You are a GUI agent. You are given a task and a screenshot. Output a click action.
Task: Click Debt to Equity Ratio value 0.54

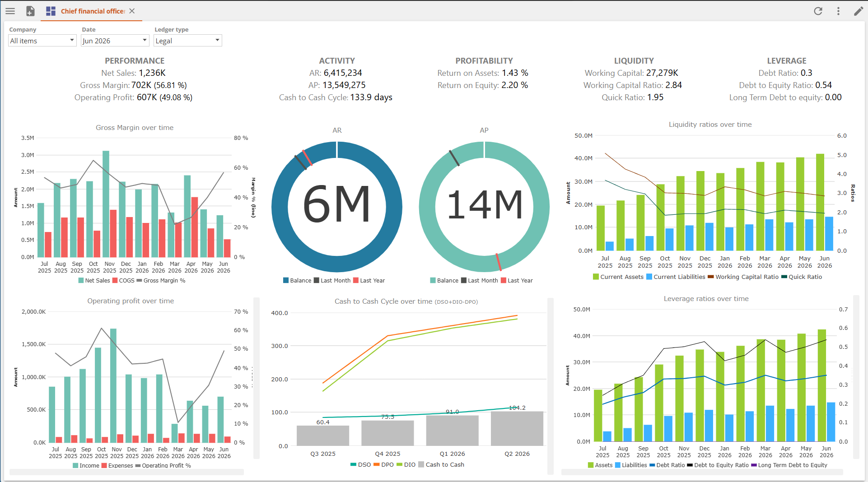pos(824,85)
